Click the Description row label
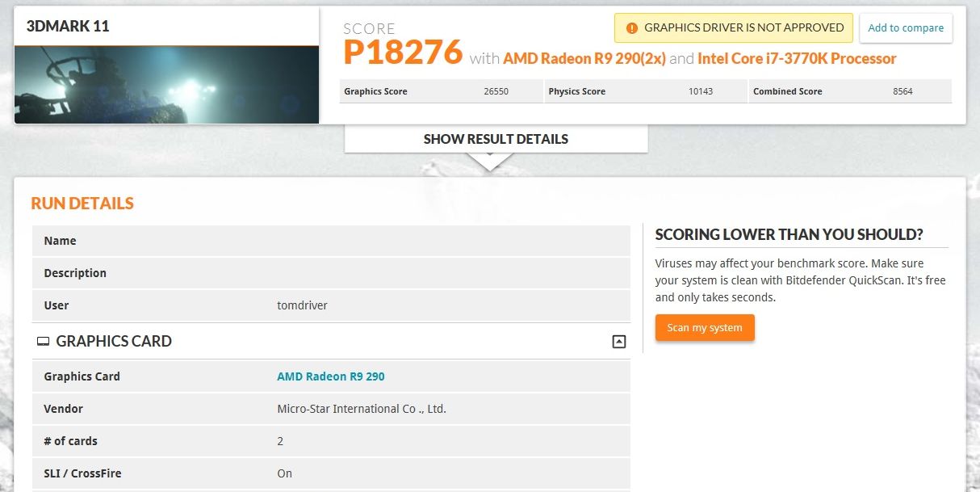This screenshot has width=980, height=492. click(75, 273)
